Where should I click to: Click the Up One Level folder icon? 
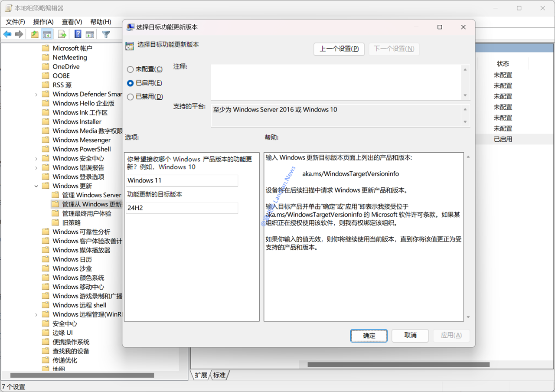point(35,34)
